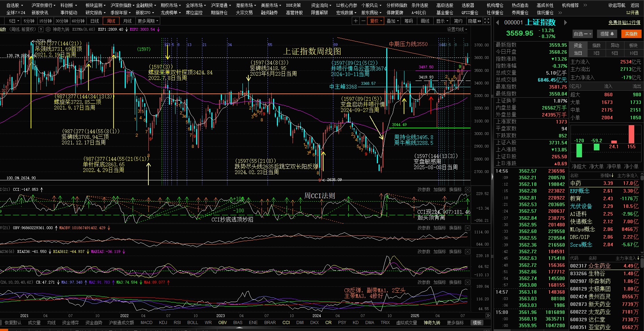This screenshot has height=331, width=644.
Task: Open 更多指标 for more indicators
Action: point(455,323)
